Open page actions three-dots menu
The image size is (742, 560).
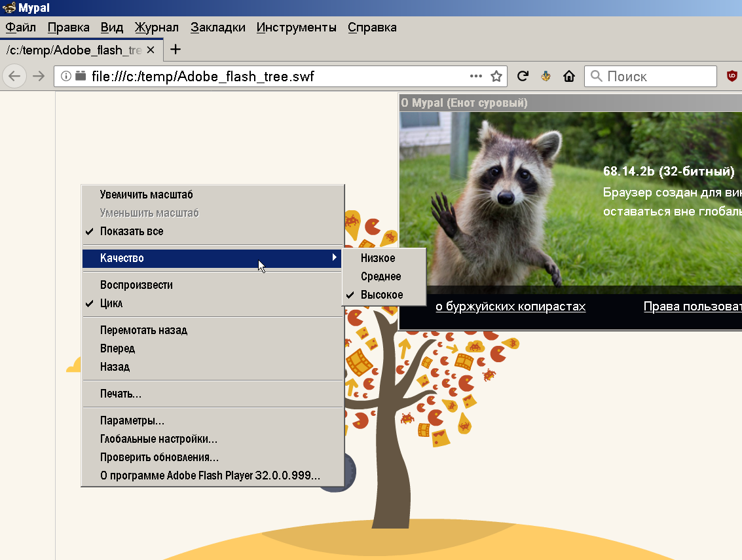[x=475, y=76]
